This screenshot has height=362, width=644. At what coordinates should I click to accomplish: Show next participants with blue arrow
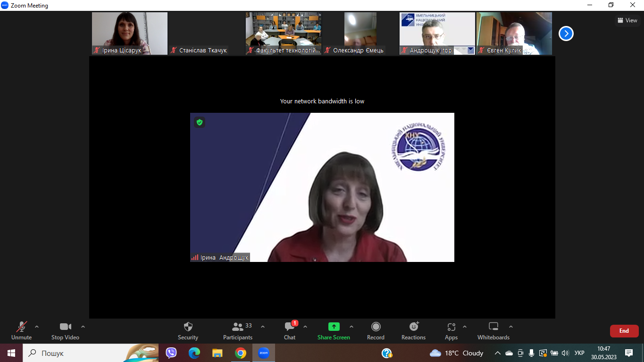(x=566, y=34)
